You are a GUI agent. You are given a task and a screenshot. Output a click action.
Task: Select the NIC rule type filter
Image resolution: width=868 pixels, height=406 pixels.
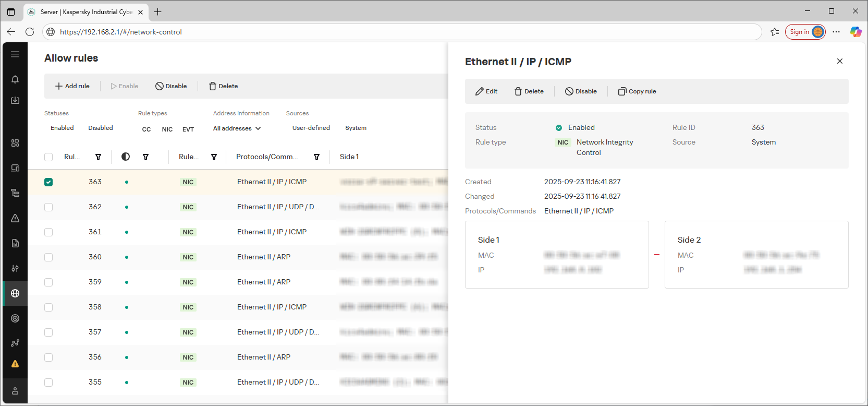(167, 129)
